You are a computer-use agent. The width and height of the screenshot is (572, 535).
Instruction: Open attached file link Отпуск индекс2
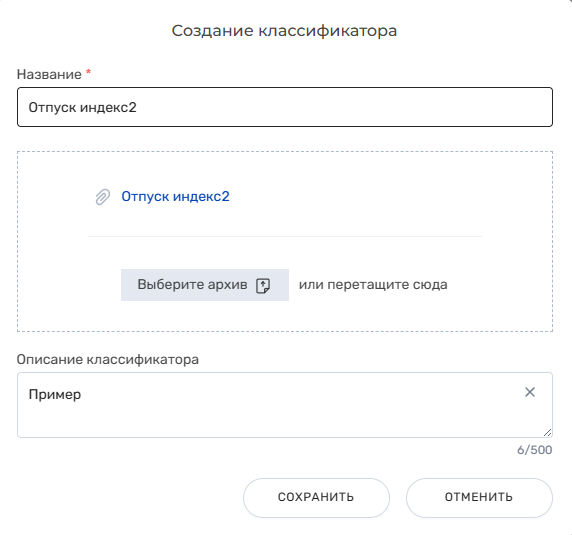pos(175,197)
